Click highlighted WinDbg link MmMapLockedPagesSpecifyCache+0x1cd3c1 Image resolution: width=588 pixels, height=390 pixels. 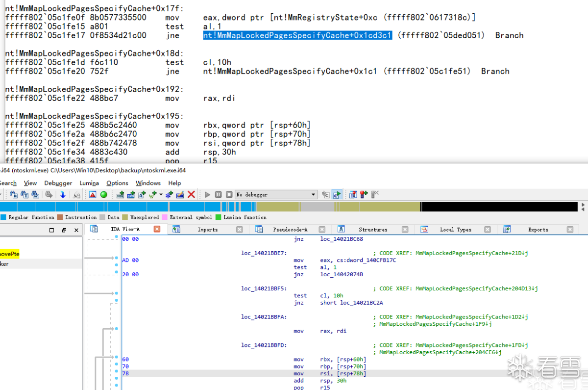pos(297,35)
